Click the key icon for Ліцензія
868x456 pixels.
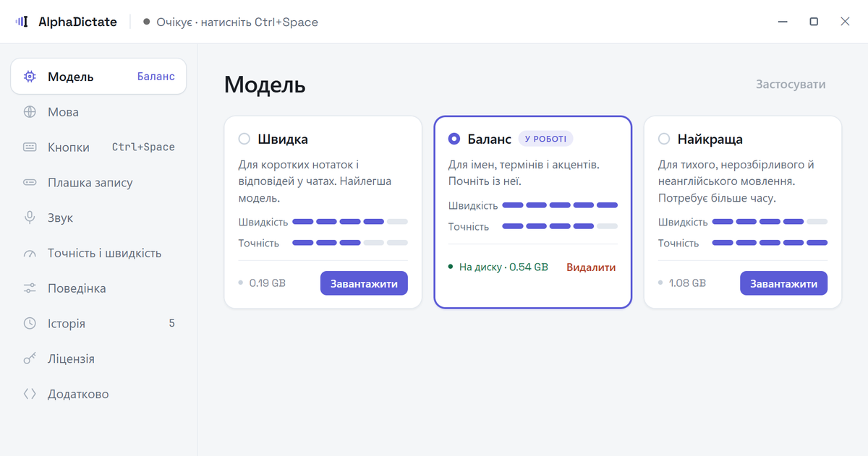coord(30,359)
